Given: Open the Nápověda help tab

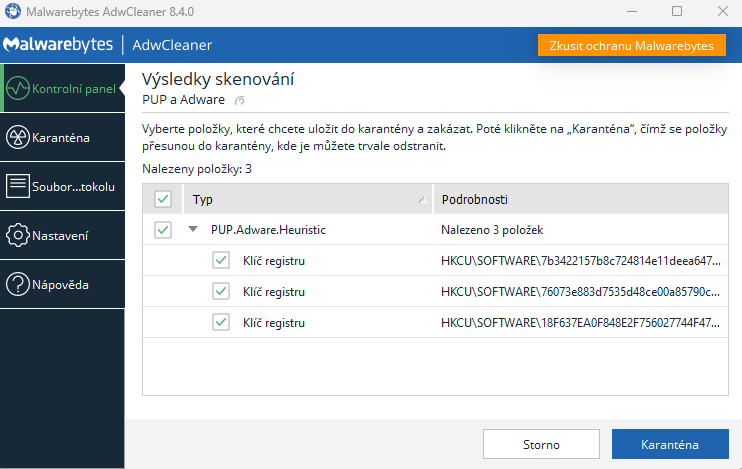Looking at the screenshot, I should tap(62, 284).
